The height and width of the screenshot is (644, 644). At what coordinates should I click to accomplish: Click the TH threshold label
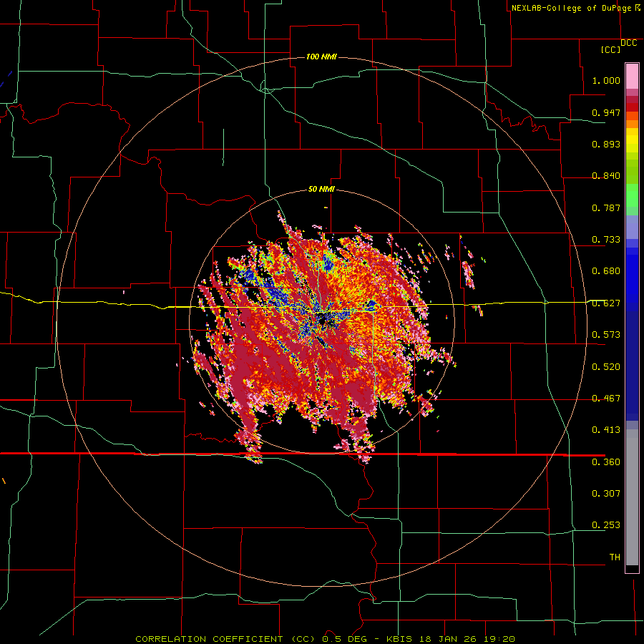(615, 557)
